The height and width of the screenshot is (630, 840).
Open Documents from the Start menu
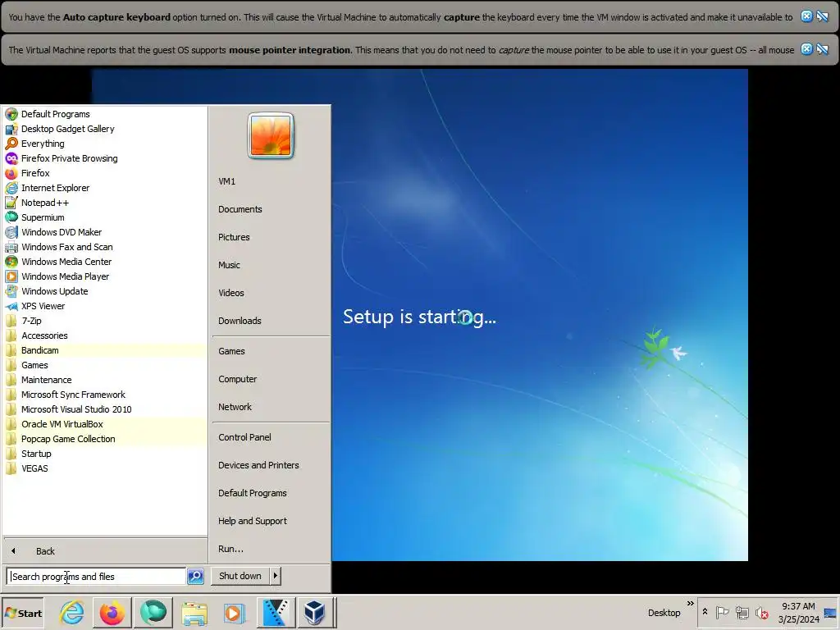(269, 209)
